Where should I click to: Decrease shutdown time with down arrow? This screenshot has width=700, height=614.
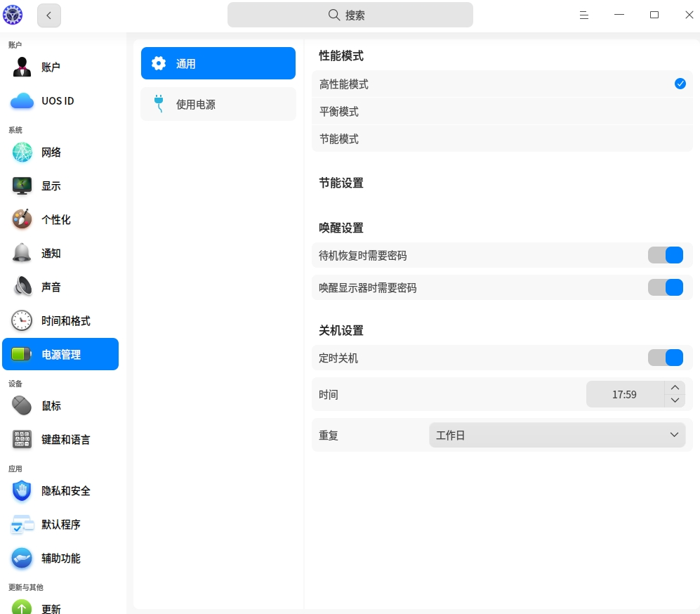pyautogui.click(x=675, y=400)
